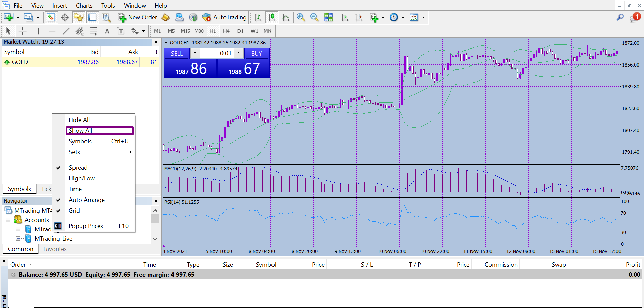This screenshot has width=644, height=308.
Task: Toggle the Navigator window toolbar icon
Action: pyautogui.click(x=79, y=17)
